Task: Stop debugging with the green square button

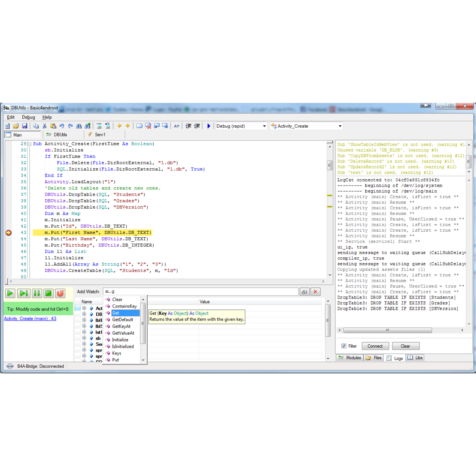Action: pyautogui.click(x=48, y=293)
